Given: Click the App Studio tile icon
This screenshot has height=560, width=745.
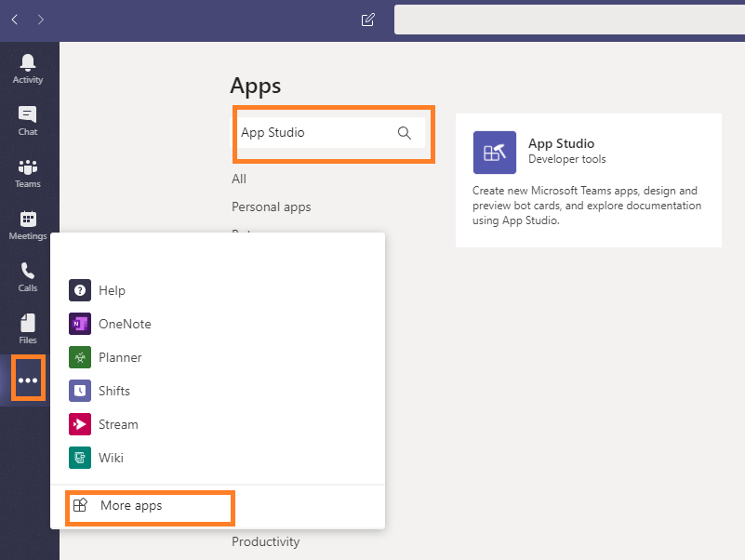Looking at the screenshot, I should pos(495,153).
